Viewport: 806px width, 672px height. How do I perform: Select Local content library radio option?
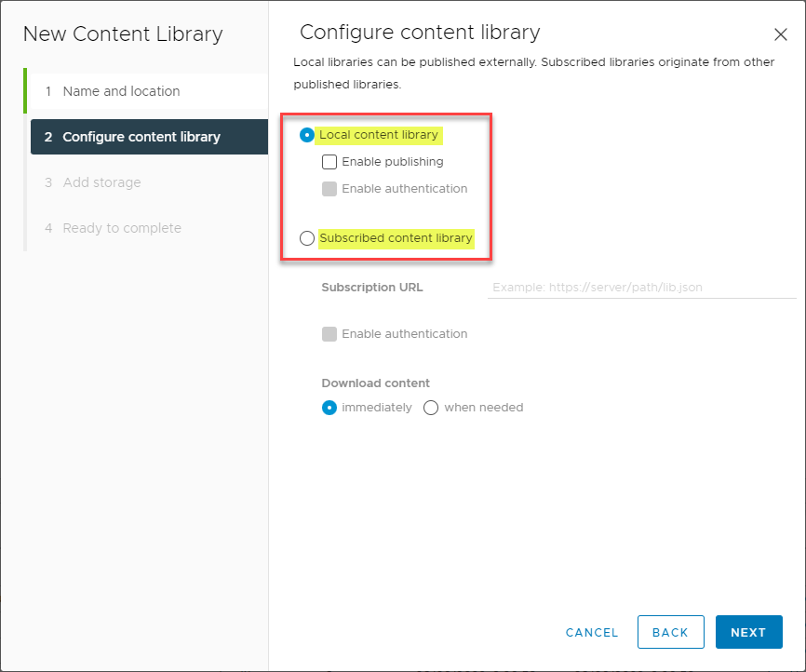coord(307,135)
